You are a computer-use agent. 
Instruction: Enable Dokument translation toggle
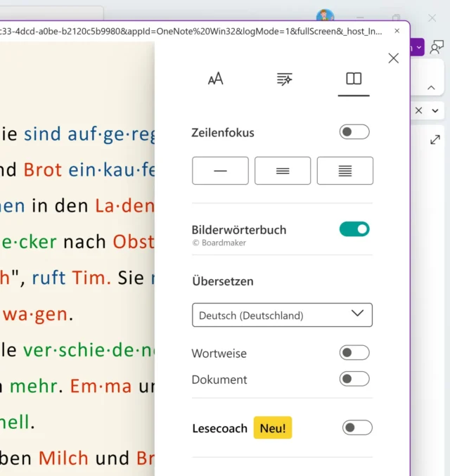[354, 379]
